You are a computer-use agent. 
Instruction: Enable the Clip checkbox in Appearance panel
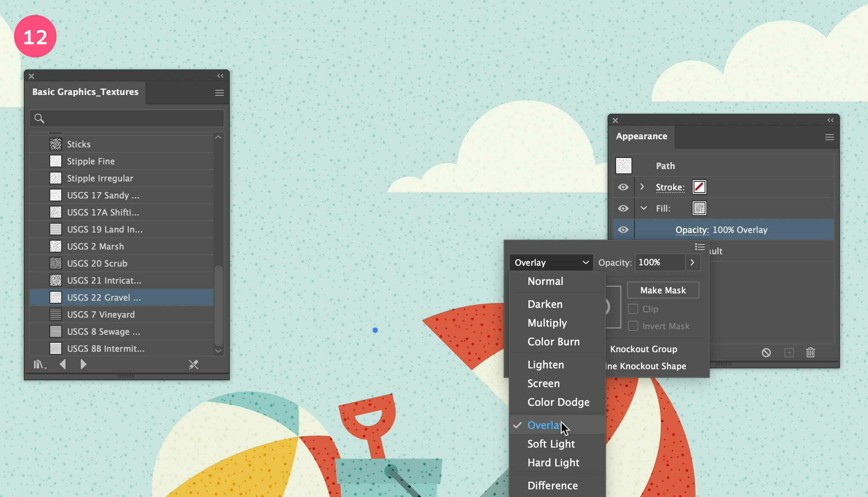(x=633, y=308)
